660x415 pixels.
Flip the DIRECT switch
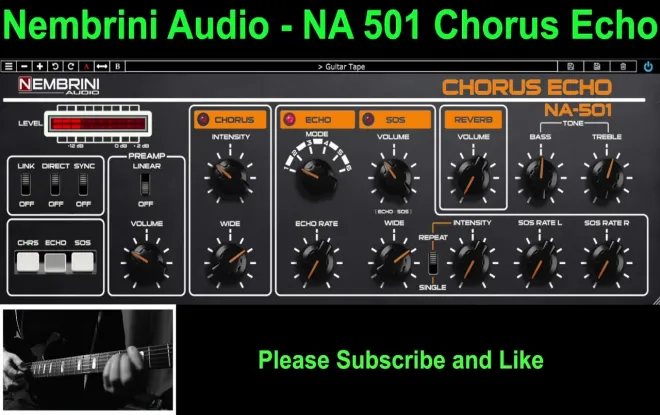click(x=55, y=185)
